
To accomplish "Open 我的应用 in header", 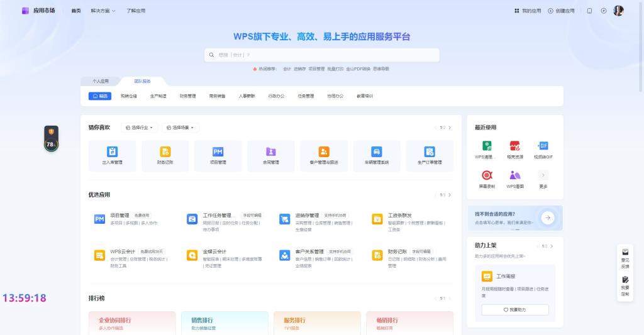I will (x=528, y=11).
